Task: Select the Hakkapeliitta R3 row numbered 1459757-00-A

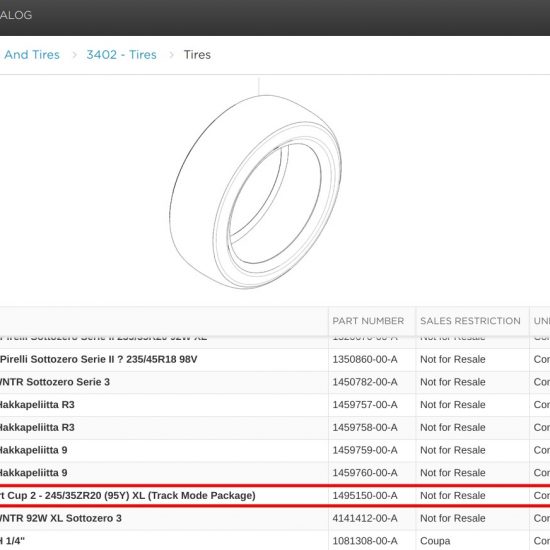Action: [275, 405]
